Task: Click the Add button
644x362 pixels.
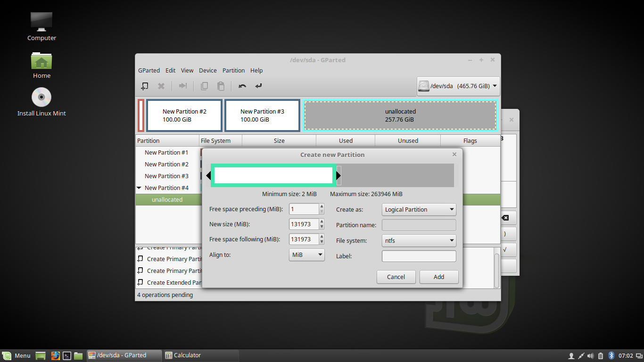Action: (x=439, y=277)
